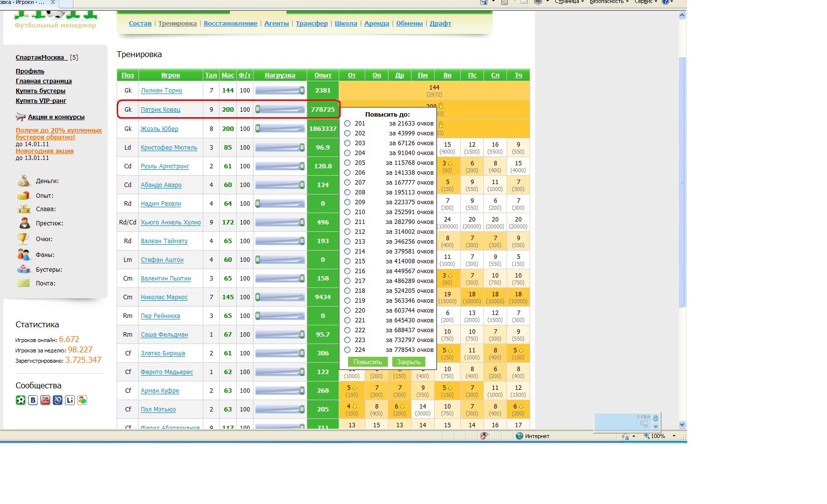This screenshot has height=504, width=827.
Task: Click the page's vertical scrollbar down arrow
Action: click(682, 424)
